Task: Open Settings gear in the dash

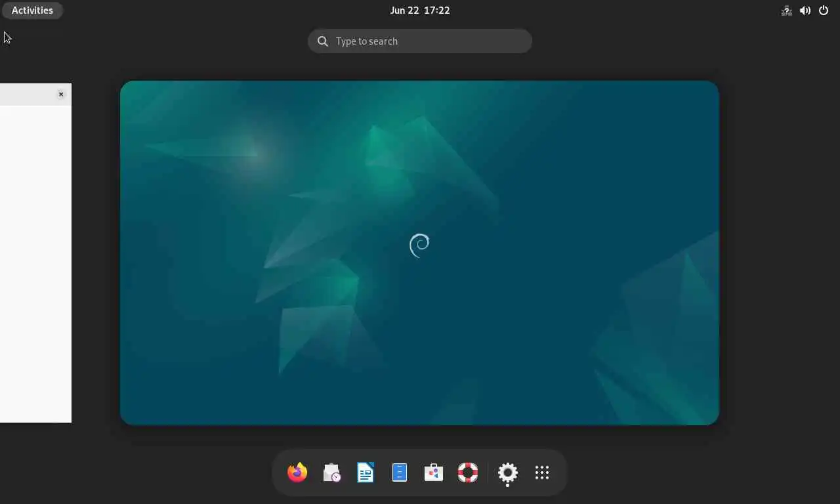Action: 508,472
